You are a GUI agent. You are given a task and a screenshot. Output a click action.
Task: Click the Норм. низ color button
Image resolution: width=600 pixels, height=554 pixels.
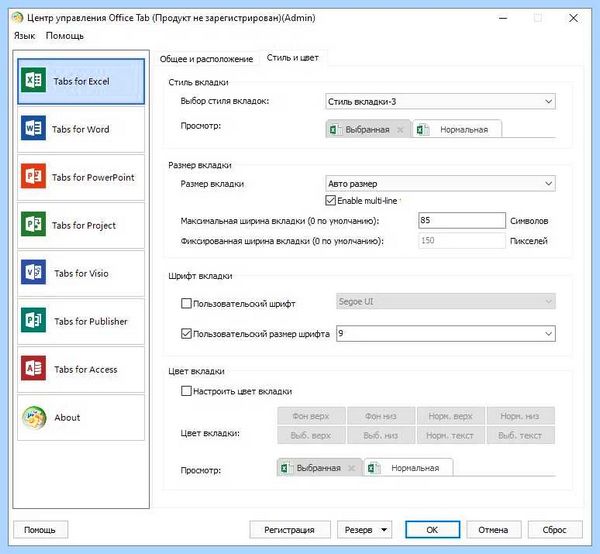click(520, 416)
